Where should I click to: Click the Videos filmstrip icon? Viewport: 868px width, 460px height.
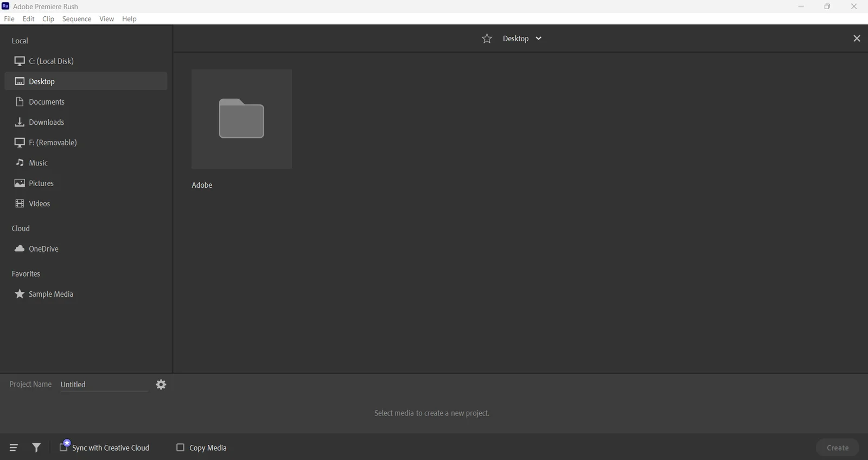(20, 203)
